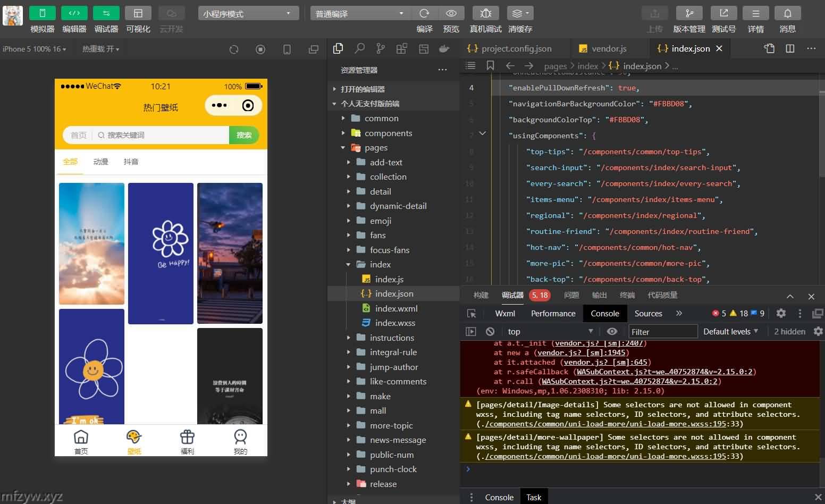Viewport: 825px width, 504px height.
Task: Open the mini program mode dropdown
Action: click(248, 13)
